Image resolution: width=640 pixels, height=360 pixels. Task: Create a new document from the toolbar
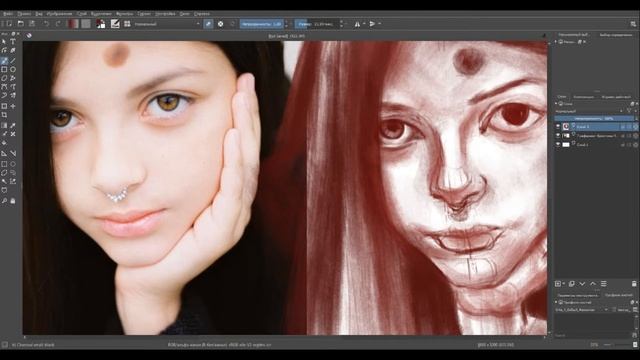[9, 24]
